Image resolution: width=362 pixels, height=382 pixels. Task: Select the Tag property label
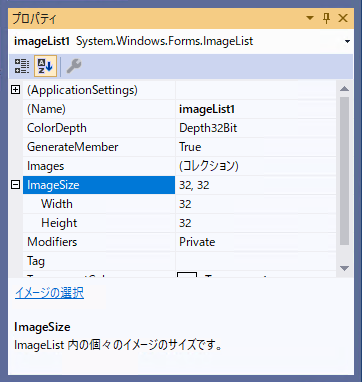tap(36, 261)
